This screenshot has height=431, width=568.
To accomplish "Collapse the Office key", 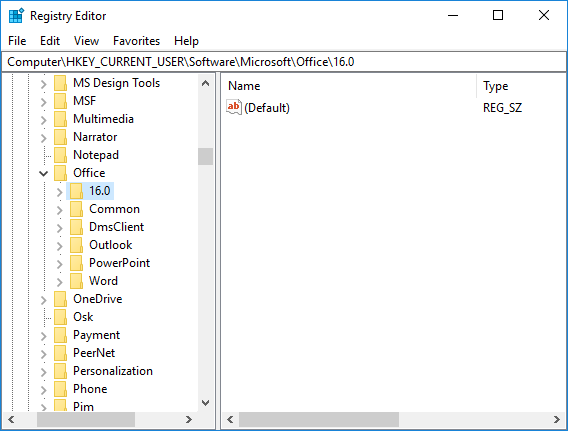I will point(43,173).
